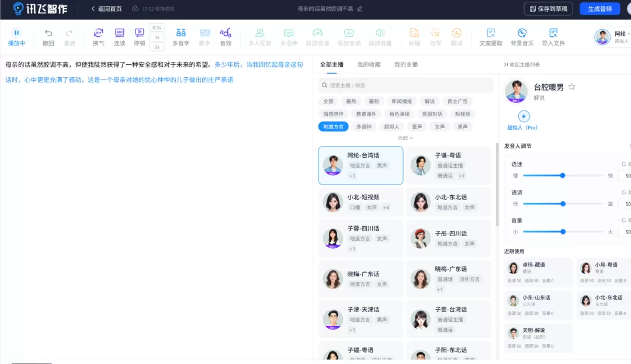Switch to the 我的收藏 tab
The width and height of the screenshot is (631, 364).
pyautogui.click(x=369, y=64)
